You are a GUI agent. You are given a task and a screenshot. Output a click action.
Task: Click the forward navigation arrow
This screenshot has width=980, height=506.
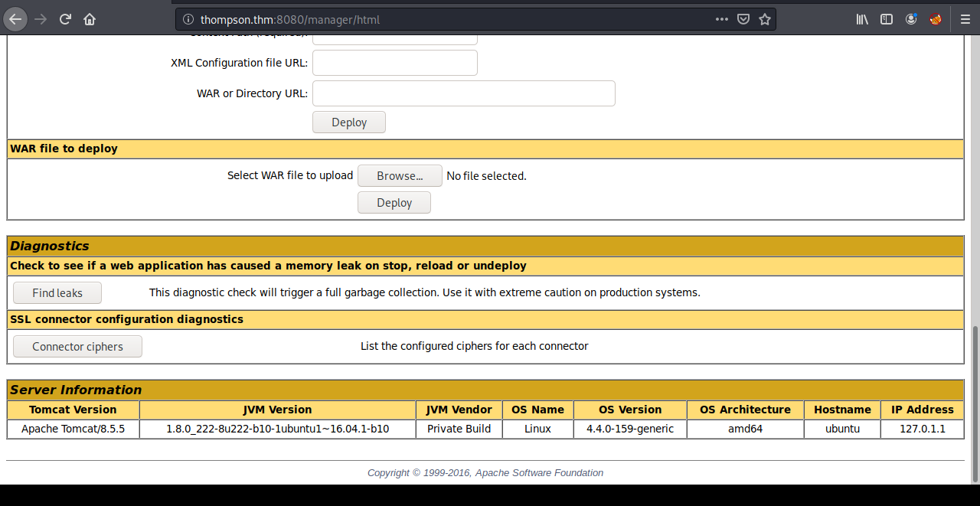[41, 19]
